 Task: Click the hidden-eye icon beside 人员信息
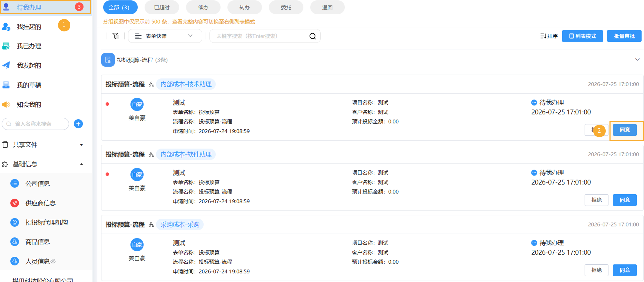coord(53,261)
